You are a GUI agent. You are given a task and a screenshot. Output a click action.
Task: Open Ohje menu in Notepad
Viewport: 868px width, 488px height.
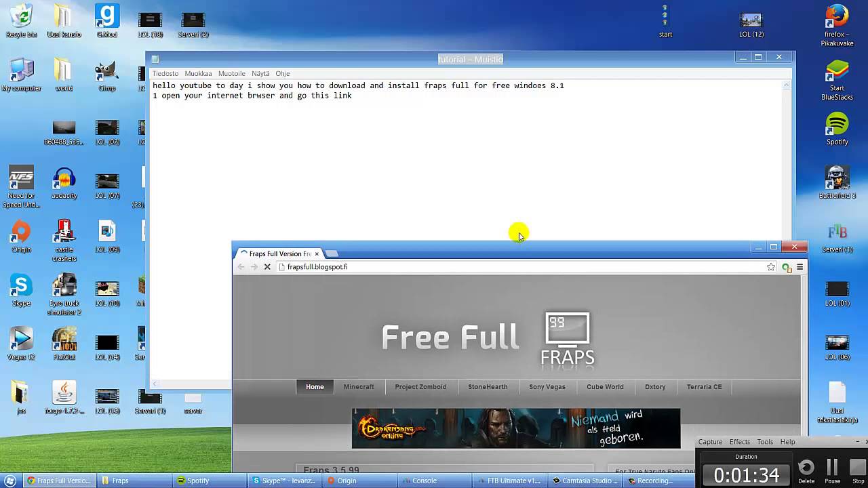coord(283,73)
